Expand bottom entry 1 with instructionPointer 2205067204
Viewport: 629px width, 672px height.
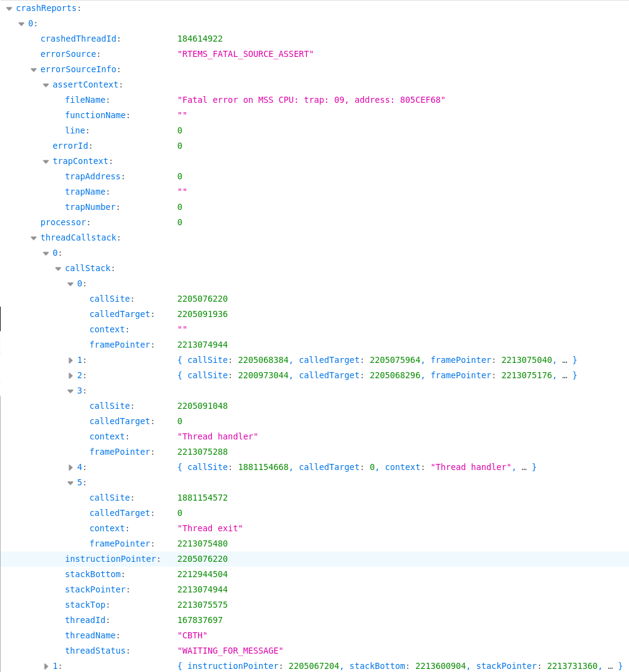pyautogui.click(x=46, y=666)
